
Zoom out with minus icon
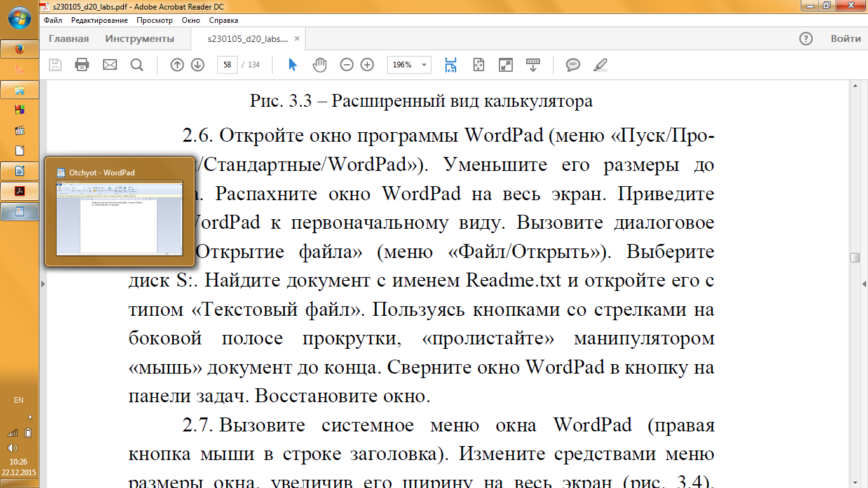pyautogui.click(x=346, y=64)
